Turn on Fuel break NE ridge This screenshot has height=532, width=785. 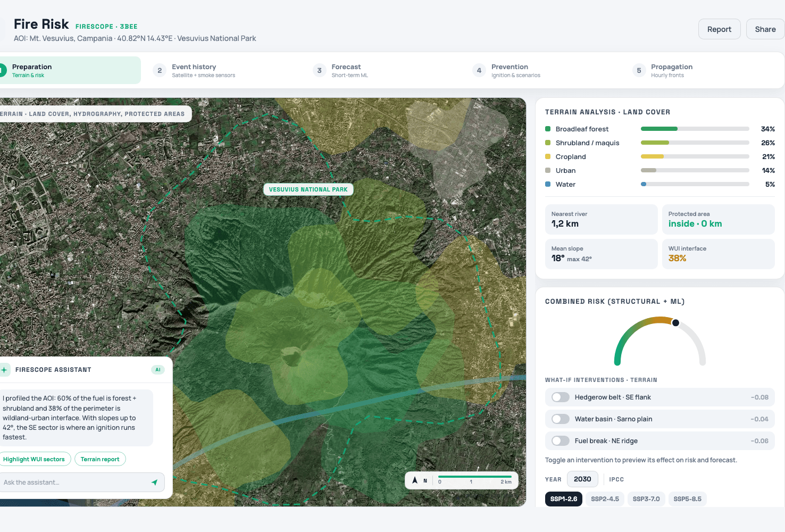point(561,441)
